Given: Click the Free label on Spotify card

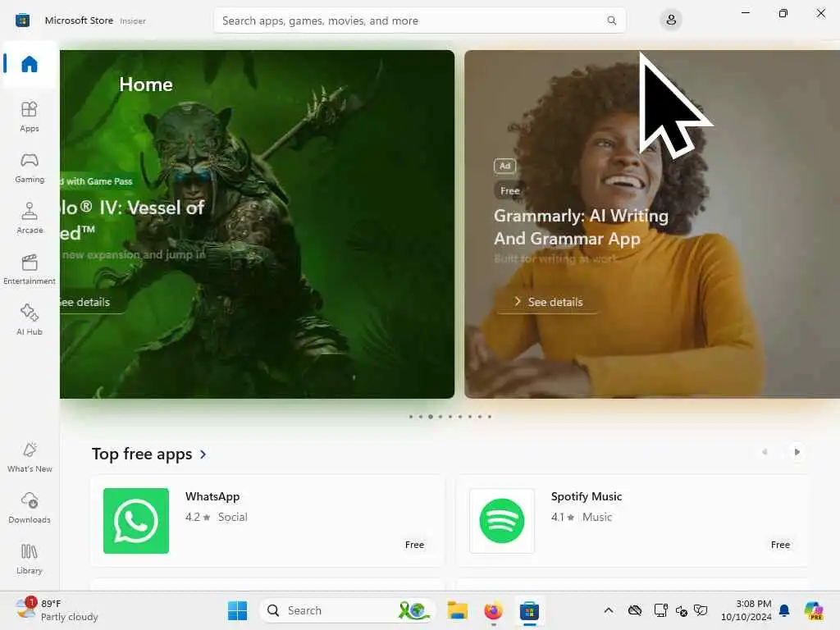Looking at the screenshot, I should point(780,545).
